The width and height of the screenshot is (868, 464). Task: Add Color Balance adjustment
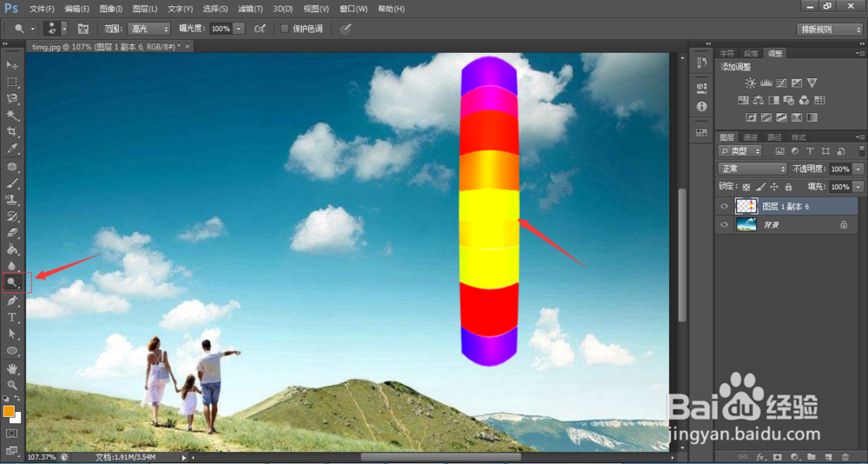759,100
